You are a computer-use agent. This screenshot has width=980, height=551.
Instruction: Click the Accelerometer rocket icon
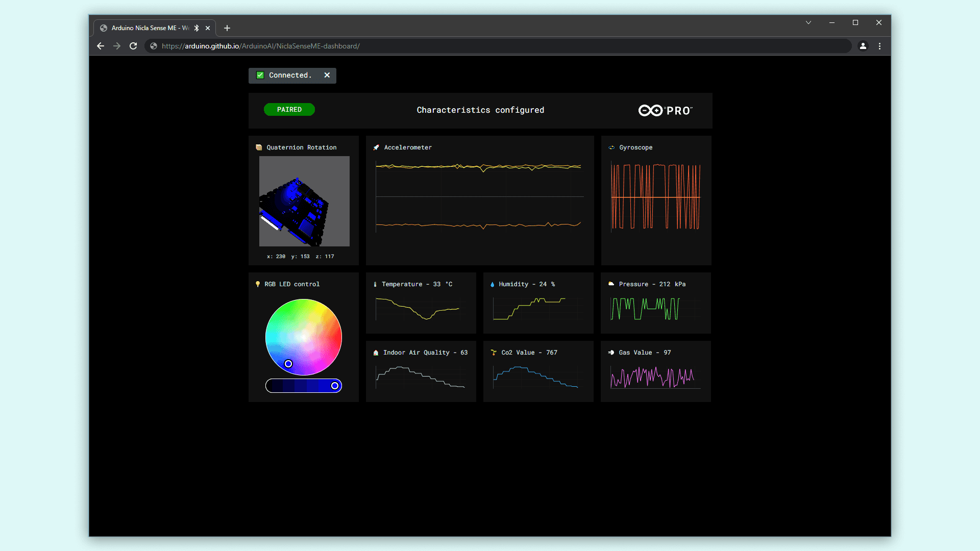(x=376, y=147)
